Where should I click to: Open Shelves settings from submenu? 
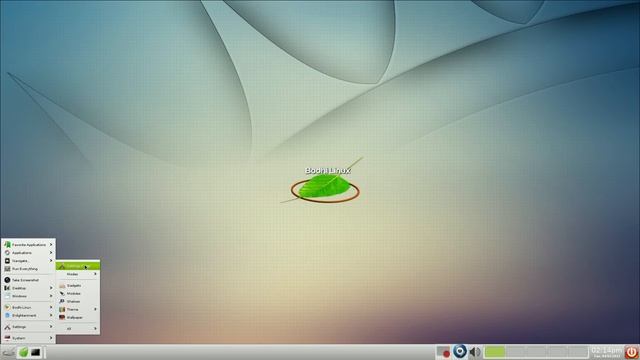[78, 301]
